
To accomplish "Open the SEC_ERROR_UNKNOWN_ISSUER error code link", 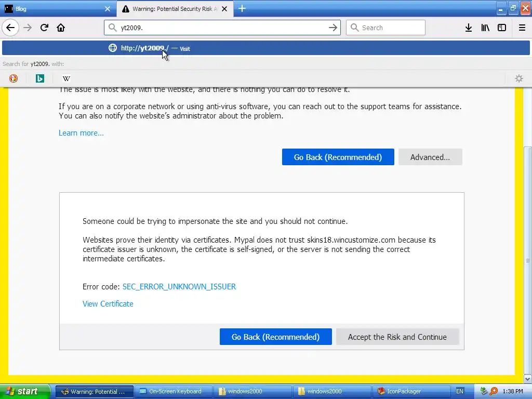I will point(179,287).
